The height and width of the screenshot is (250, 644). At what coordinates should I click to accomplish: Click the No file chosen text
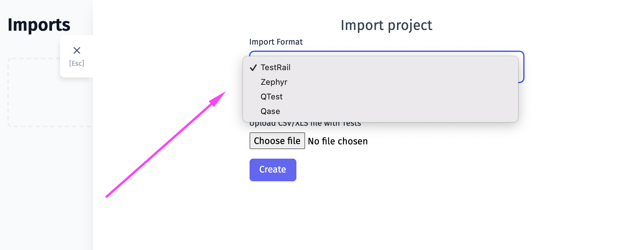point(338,141)
